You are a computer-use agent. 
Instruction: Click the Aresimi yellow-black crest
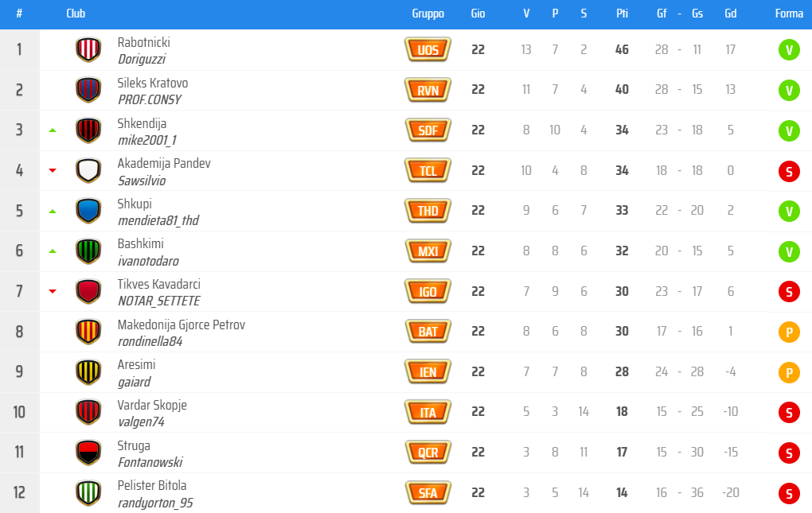(88, 372)
